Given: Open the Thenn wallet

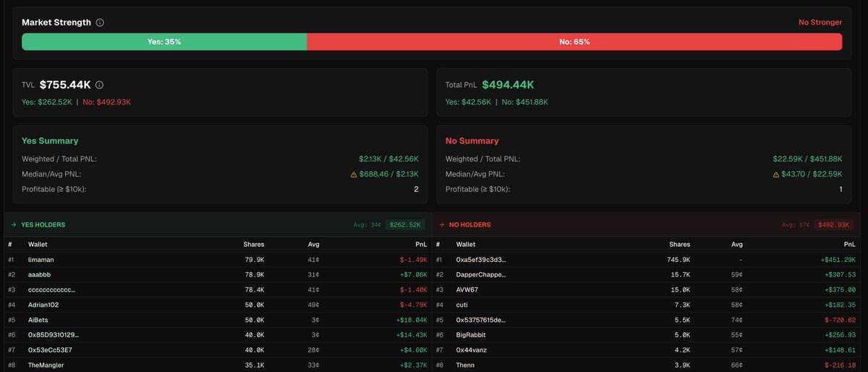Looking at the screenshot, I should pos(465,365).
